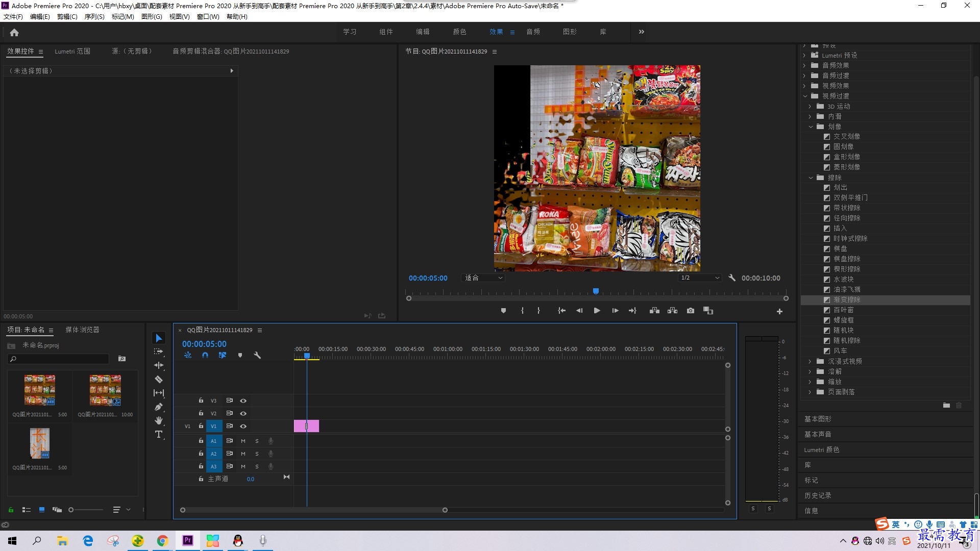Click Mark In button

(522, 311)
